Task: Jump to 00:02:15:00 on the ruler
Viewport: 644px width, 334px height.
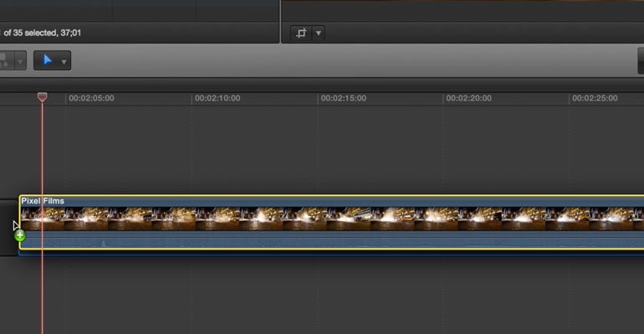Action: point(344,98)
